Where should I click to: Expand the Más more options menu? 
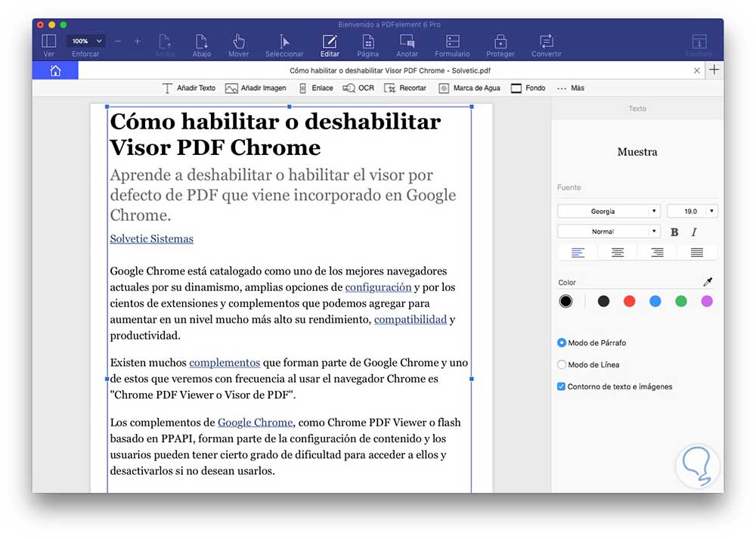click(570, 88)
